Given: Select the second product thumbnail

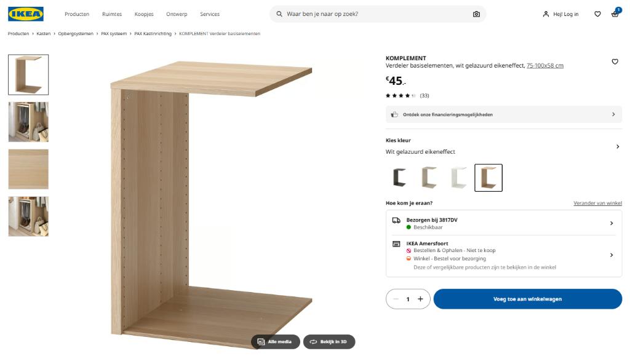Looking at the screenshot, I should (28, 122).
